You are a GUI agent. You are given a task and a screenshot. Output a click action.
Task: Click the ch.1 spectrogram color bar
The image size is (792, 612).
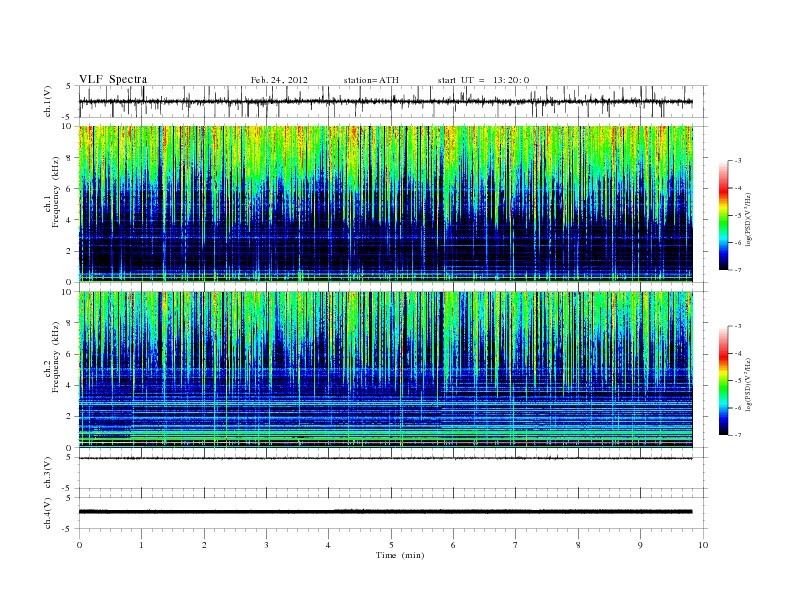[x=723, y=215]
